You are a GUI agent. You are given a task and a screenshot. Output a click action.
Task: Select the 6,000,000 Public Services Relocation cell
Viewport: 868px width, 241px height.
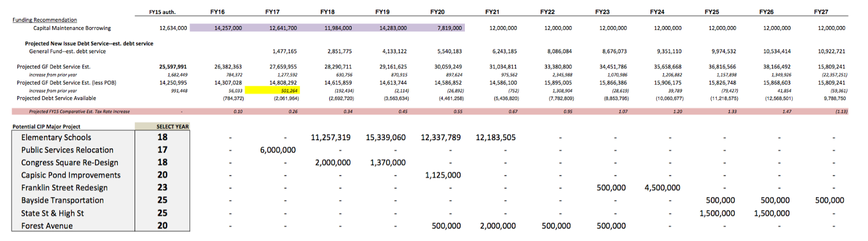click(x=278, y=150)
